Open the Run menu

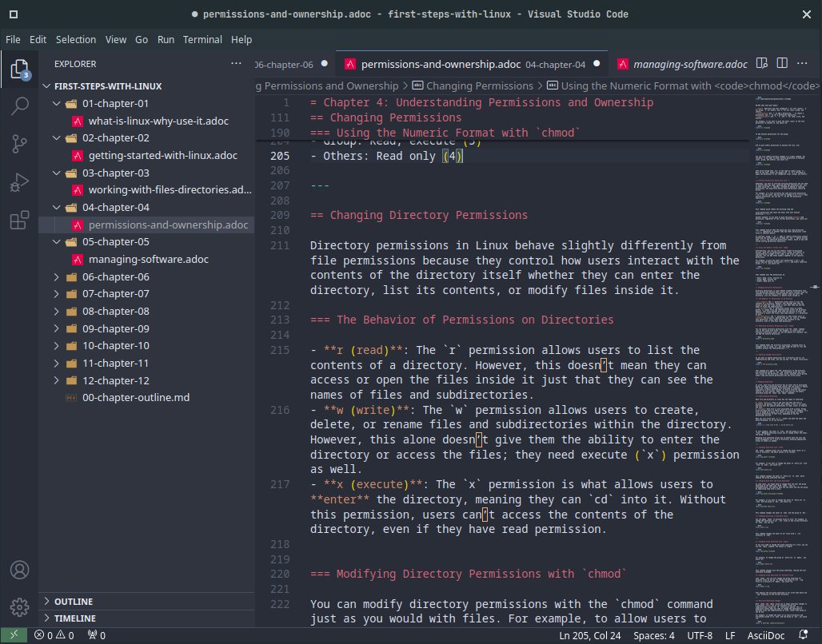[166, 39]
